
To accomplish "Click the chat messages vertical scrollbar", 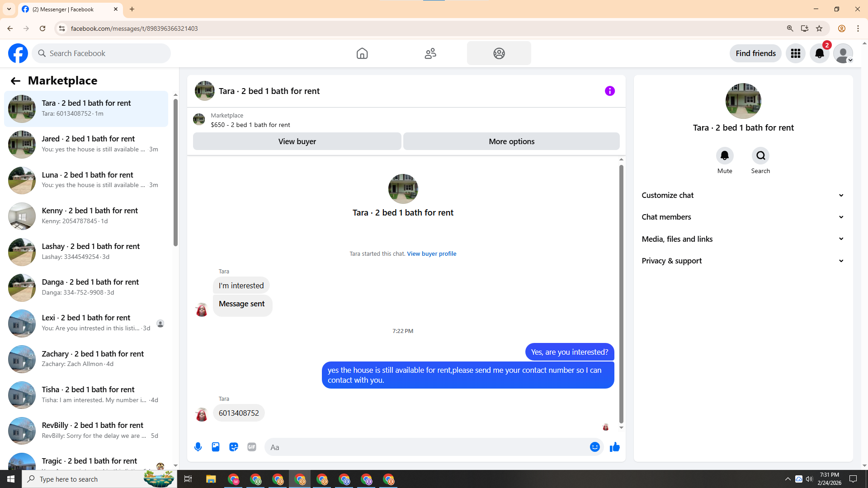I will 621,294.
